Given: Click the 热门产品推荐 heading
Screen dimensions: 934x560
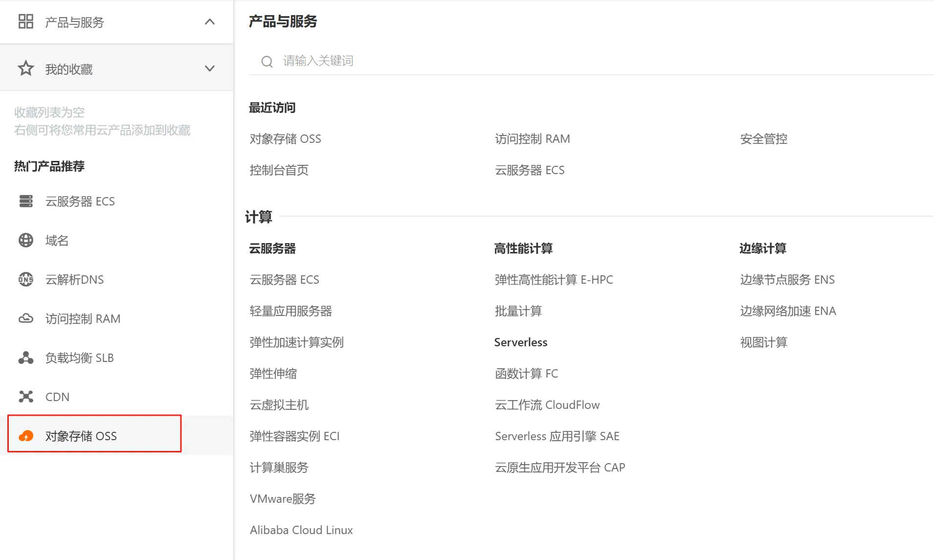Looking at the screenshot, I should [x=49, y=166].
